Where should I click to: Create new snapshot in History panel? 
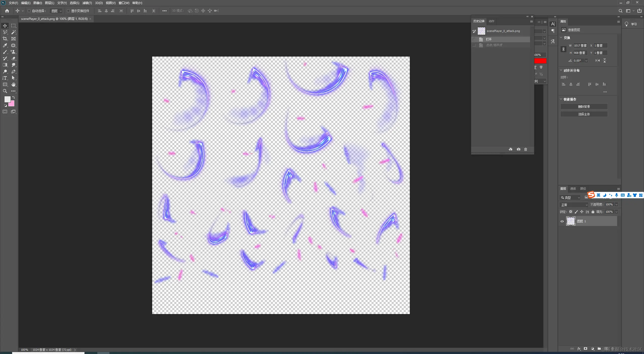518,149
